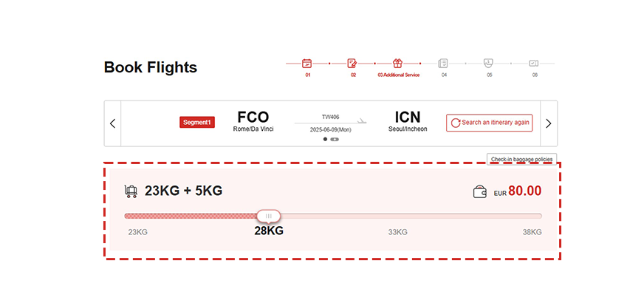This screenshot has height=303, width=644.
Task: Click the step 06 confirmation ticket icon
Action: pyautogui.click(x=534, y=64)
